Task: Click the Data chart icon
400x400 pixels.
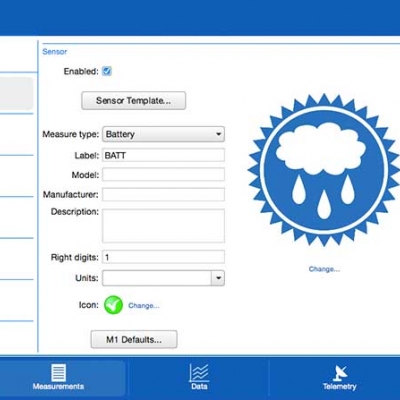Action: (x=199, y=373)
